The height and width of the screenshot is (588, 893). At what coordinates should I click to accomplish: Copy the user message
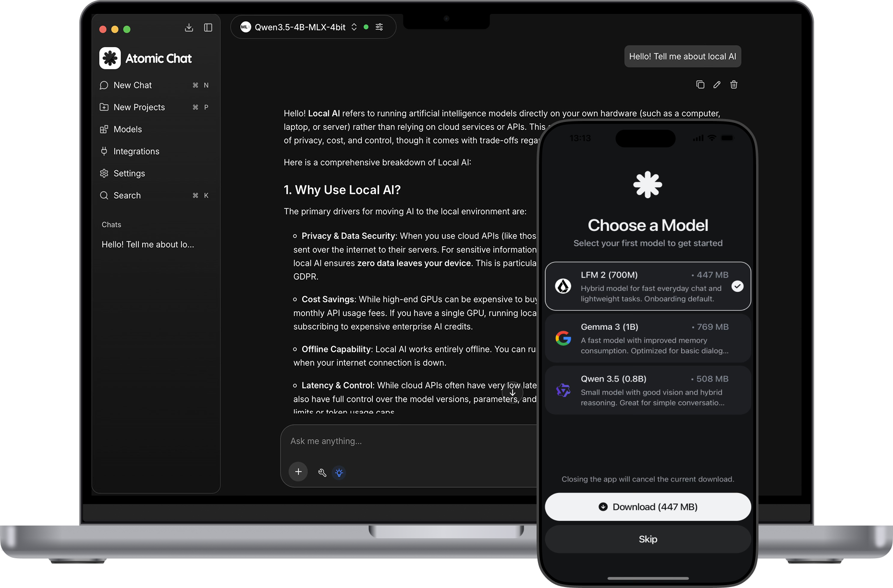pyautogui.click(x=700, y=84)
